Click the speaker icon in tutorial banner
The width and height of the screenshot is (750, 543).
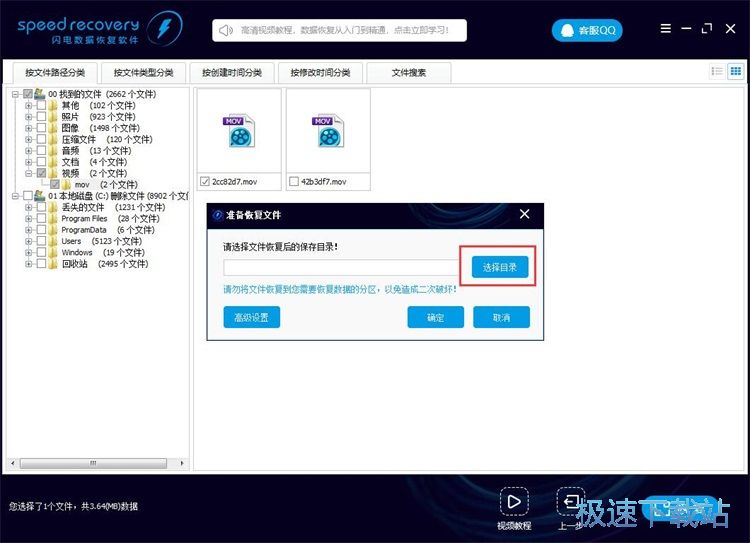tap(225, 31)
